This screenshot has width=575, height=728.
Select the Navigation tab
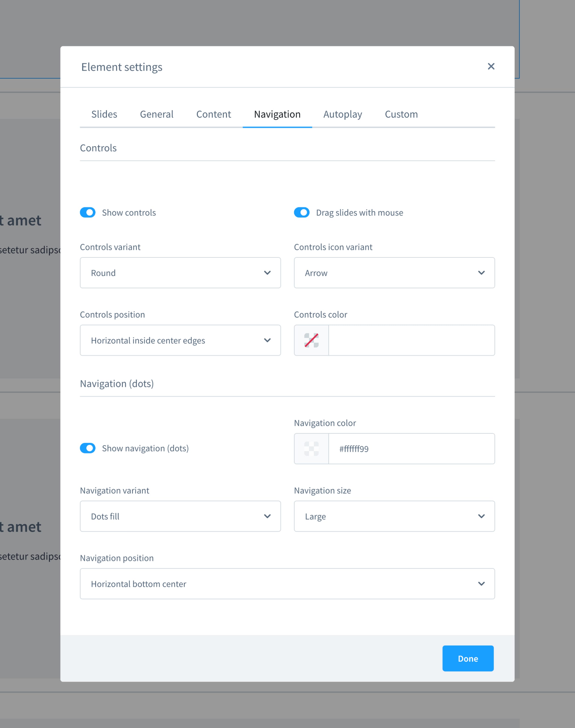pos(277,114)
